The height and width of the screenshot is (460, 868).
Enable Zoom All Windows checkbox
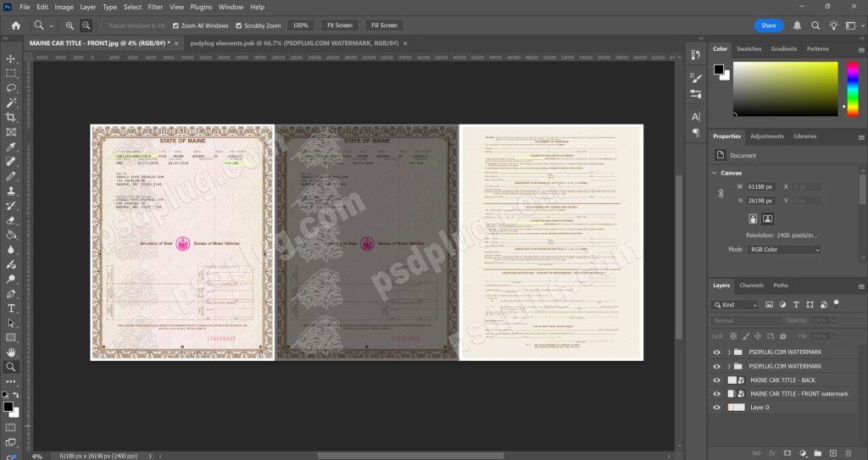175,26
